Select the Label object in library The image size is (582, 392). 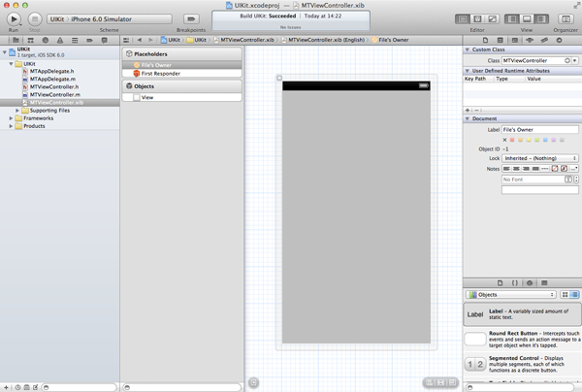point(522,314)
